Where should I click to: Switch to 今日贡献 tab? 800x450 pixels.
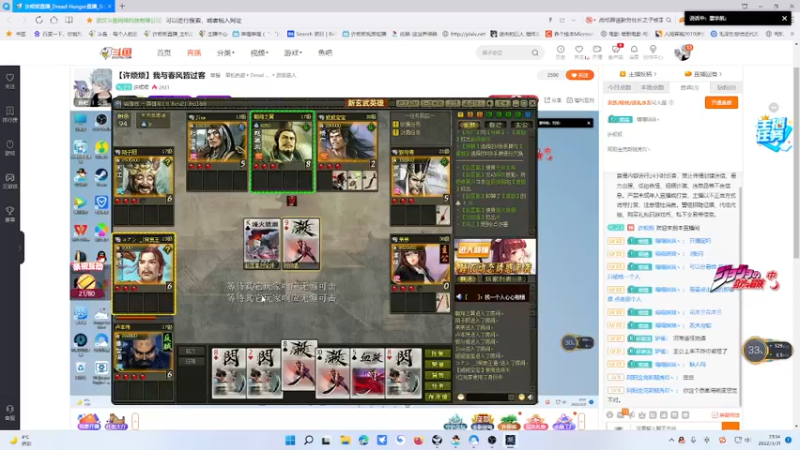[619, 88]
